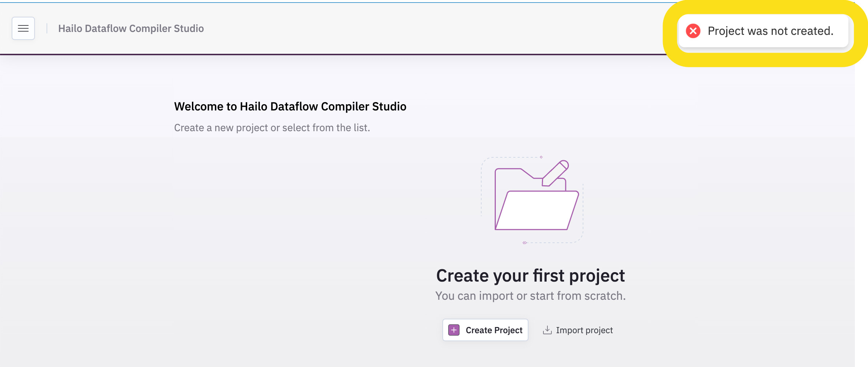Click the 'Welcome to Hailo Dataflow Compiler Studio' heading
Screen dimensions: 868x367
tap(290, 106)
